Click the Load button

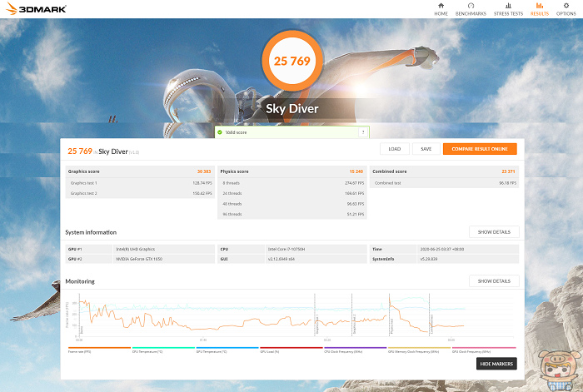395,149
